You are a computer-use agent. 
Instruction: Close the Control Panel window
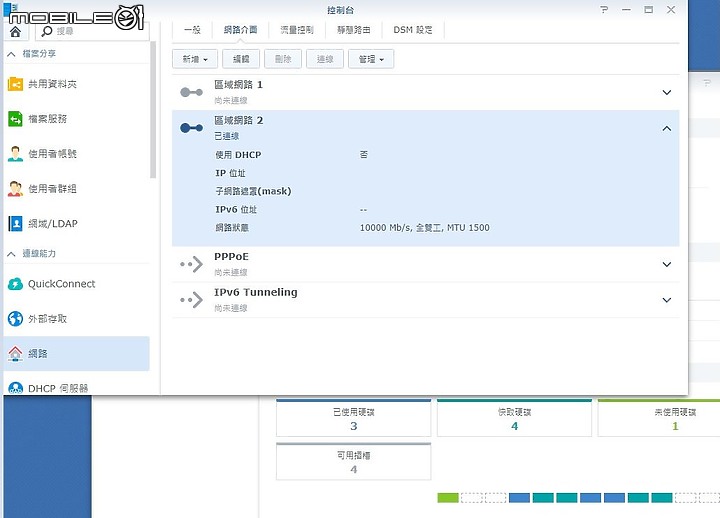pos(671,10)
